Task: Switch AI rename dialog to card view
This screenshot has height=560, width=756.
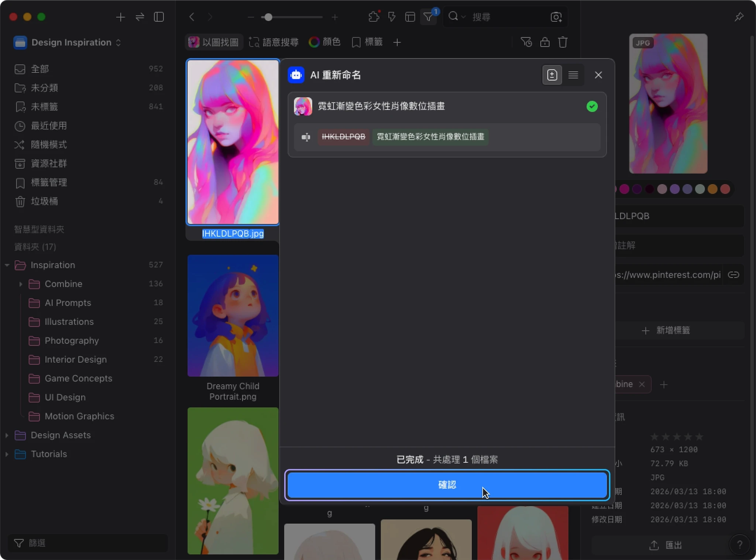Action: pyautogui.click(x=552, y=75)
